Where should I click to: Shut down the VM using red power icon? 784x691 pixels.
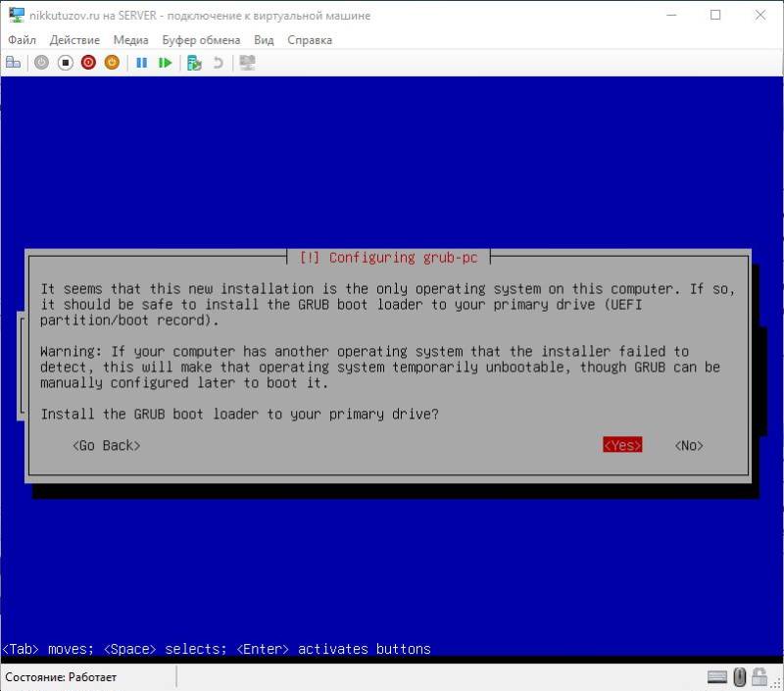pos(89,62)
